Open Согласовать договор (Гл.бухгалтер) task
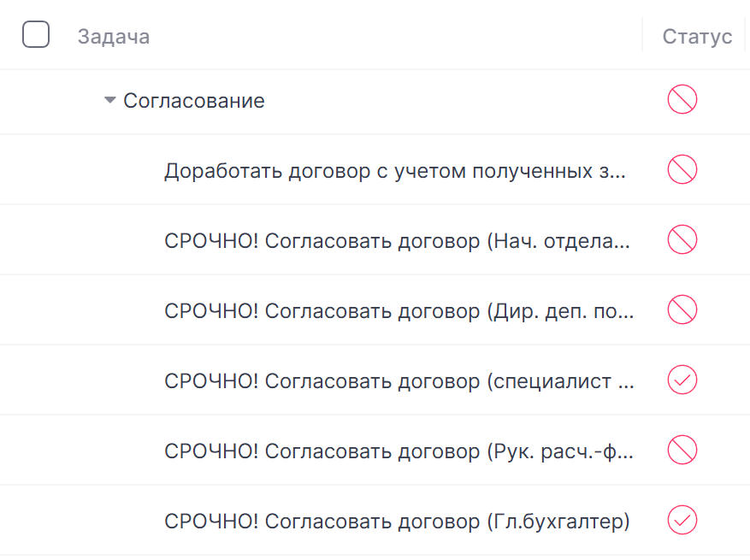750x560 pixels. (397, 522)
